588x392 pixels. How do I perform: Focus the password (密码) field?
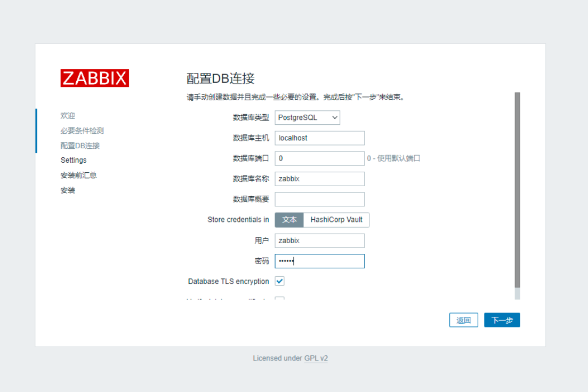(319, 261)
